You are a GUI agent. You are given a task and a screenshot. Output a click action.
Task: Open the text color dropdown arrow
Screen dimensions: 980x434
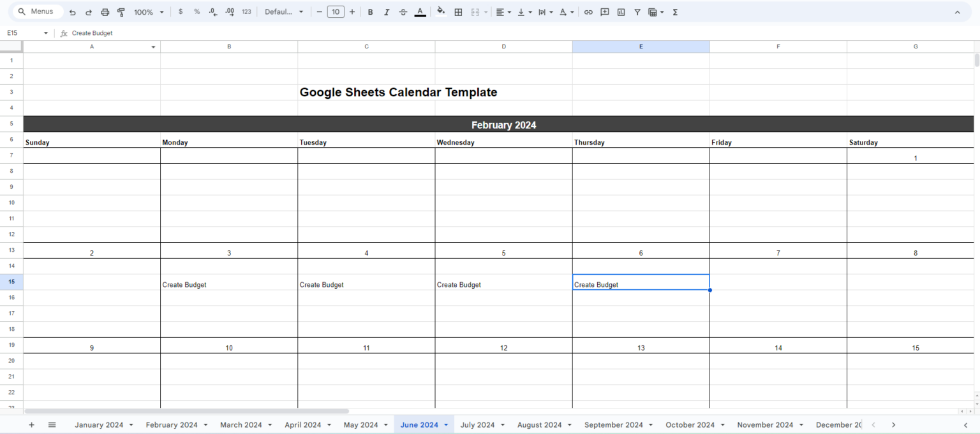coord(420,11)
